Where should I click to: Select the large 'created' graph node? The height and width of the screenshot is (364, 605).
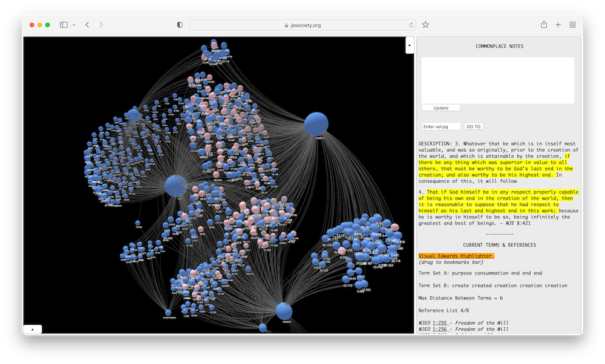click(x=284, y=311)
